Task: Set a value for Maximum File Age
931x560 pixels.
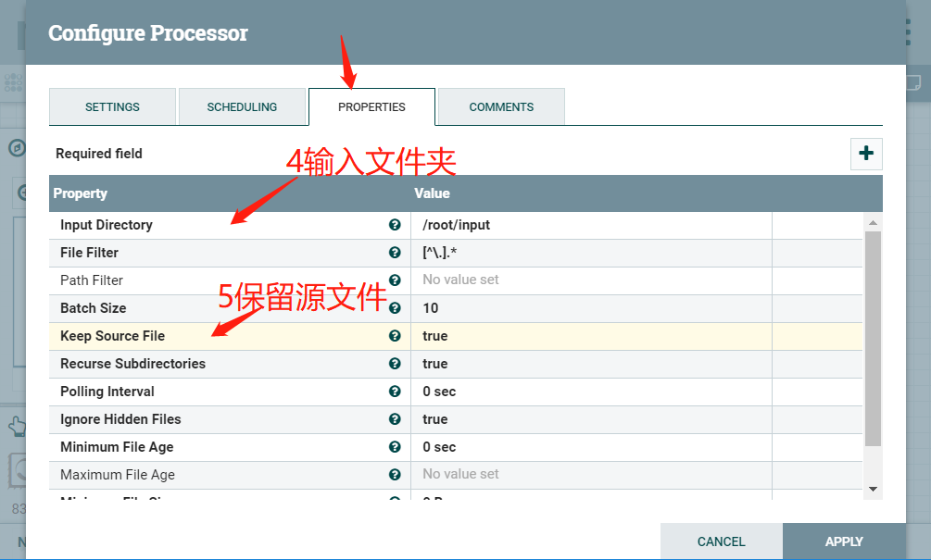Action: [x=591, y=475]
